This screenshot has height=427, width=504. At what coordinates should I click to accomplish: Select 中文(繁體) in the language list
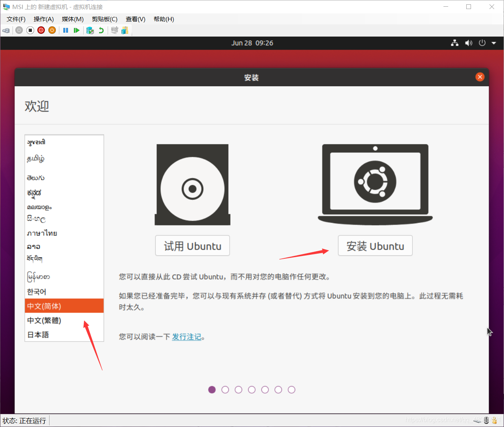(64, 320)
